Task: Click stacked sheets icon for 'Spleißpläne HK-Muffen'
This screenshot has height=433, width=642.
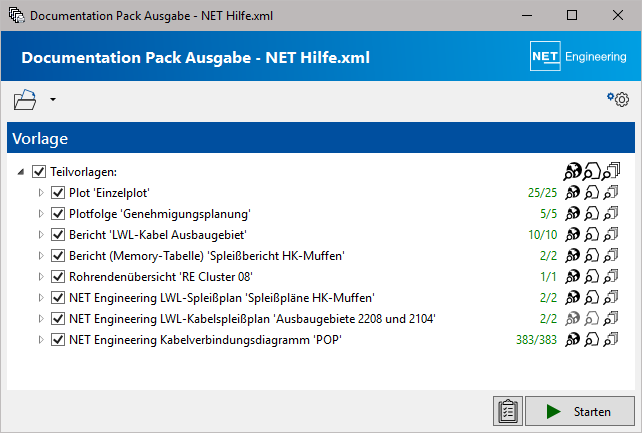Action: [611, 298]
